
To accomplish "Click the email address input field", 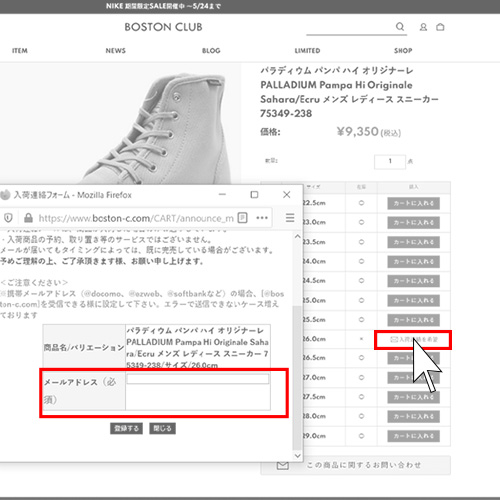I will point(198,379).
